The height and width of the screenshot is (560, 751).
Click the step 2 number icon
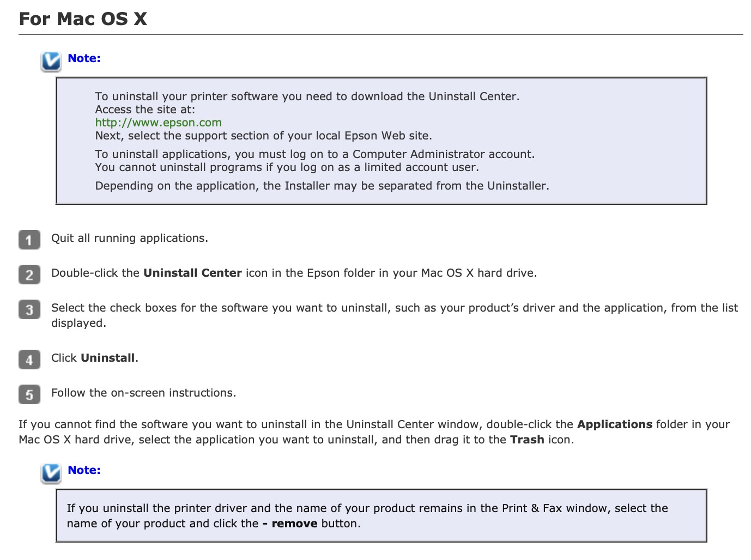[x=29, y=275]
